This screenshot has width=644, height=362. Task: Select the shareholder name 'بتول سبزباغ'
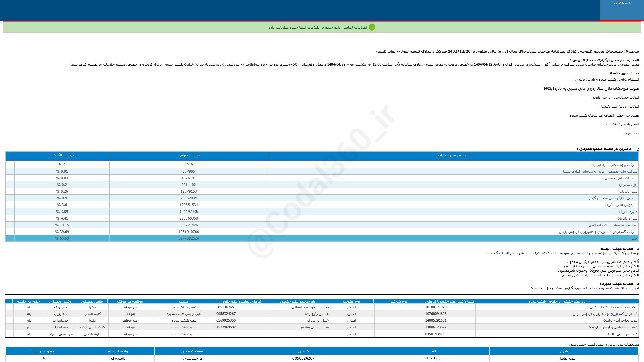628,185
